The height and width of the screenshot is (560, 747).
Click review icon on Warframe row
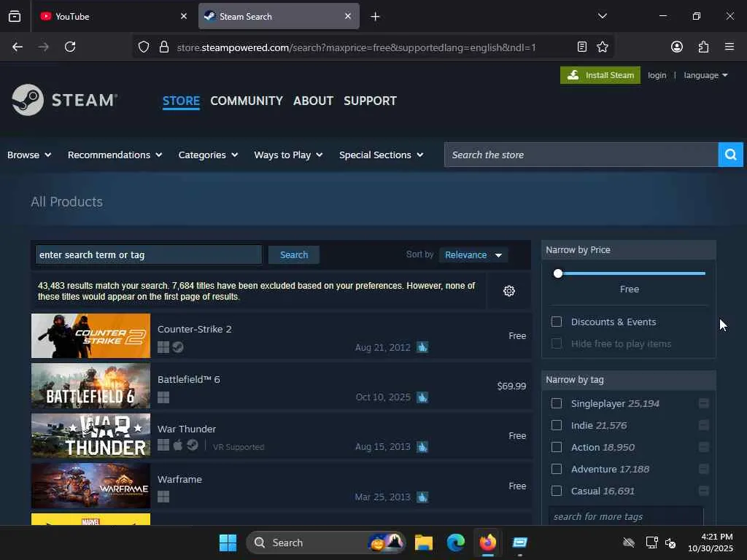(422, 497)
